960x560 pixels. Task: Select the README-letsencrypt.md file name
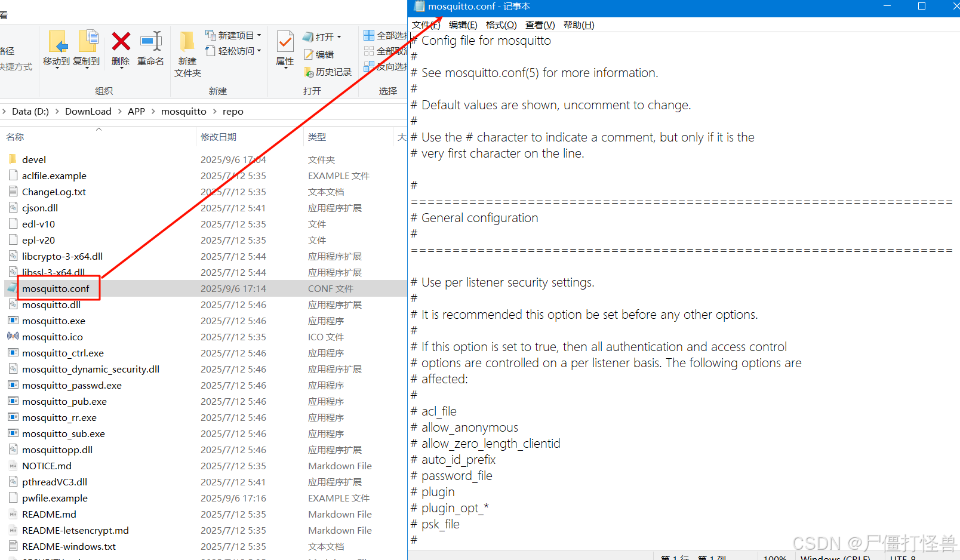coord(75,530)
